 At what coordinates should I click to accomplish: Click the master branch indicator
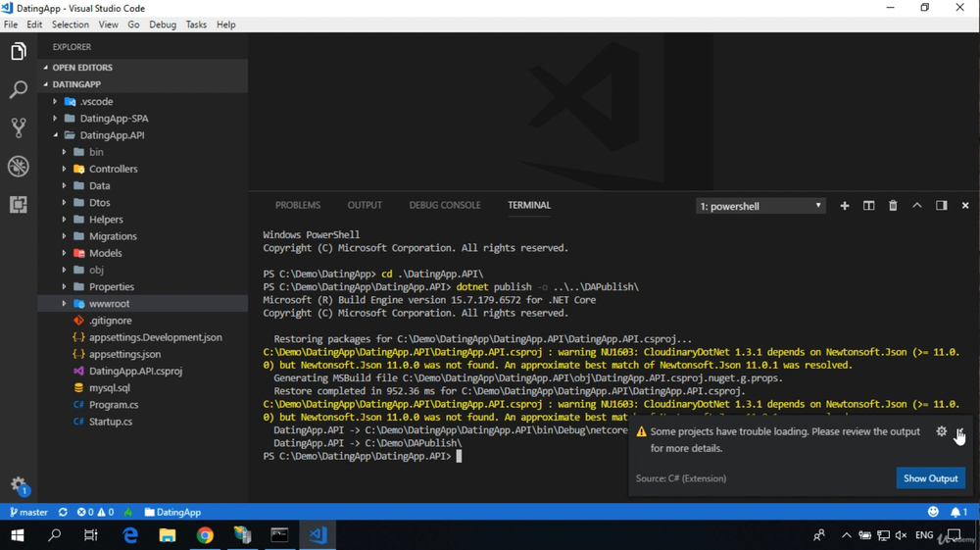click(28, 512)
